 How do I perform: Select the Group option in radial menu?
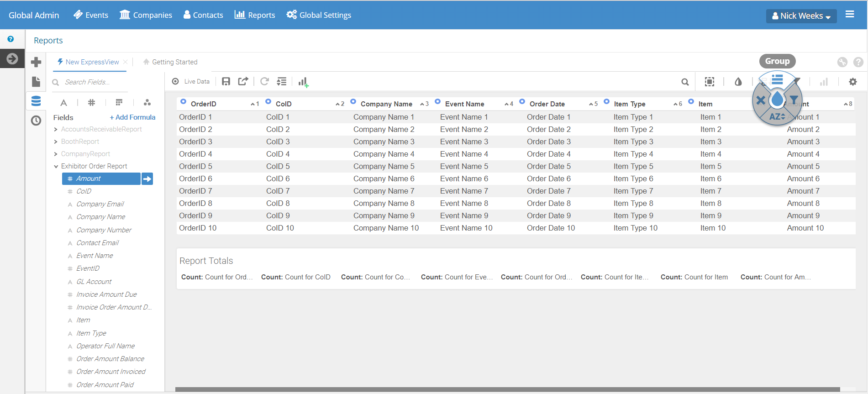point(777,80)
